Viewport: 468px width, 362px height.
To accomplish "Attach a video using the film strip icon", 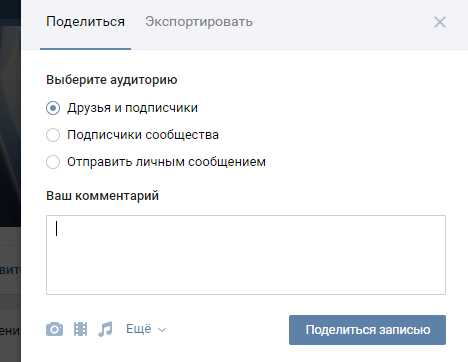I will (x=80, y=329).
